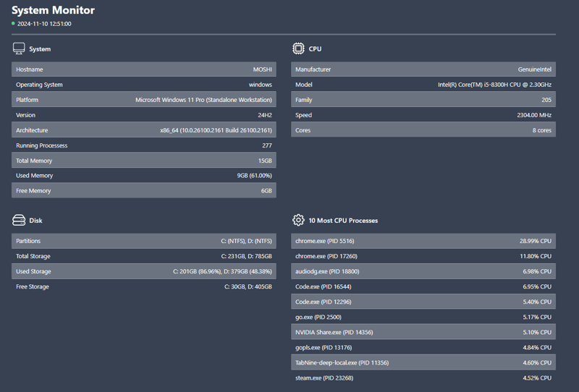
Task: Select the audiodg.exe process row
Action: [x=423, y=271]
